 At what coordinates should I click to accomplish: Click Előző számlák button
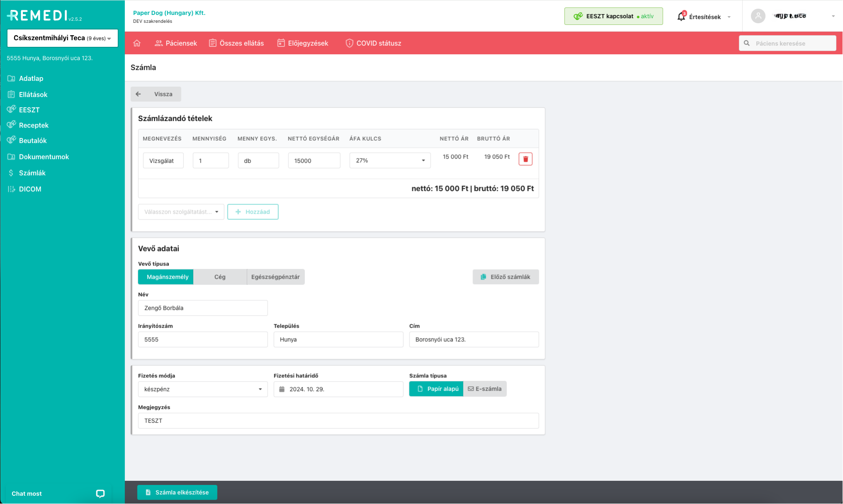pyautogui.click(x=505, y=277)
